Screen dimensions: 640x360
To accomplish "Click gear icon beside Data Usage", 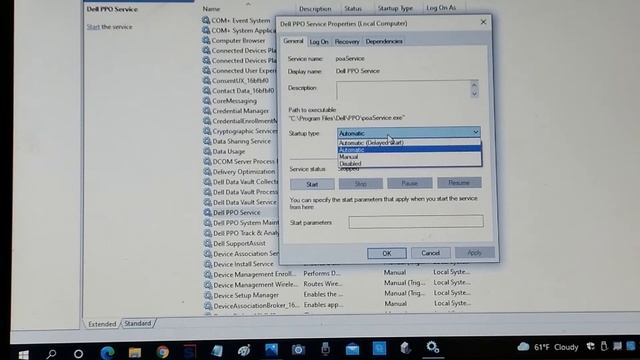I will pos(208,151).
